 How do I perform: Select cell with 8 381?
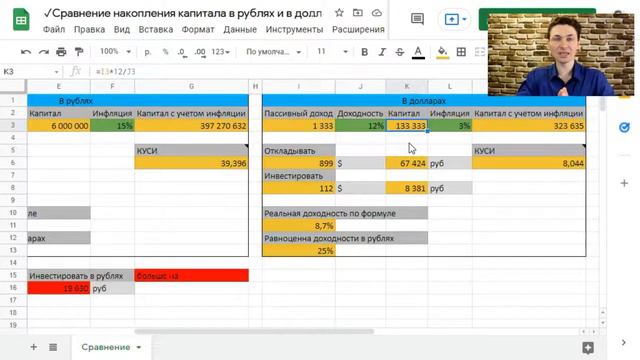pyautogui.click(x=407, y=188)
